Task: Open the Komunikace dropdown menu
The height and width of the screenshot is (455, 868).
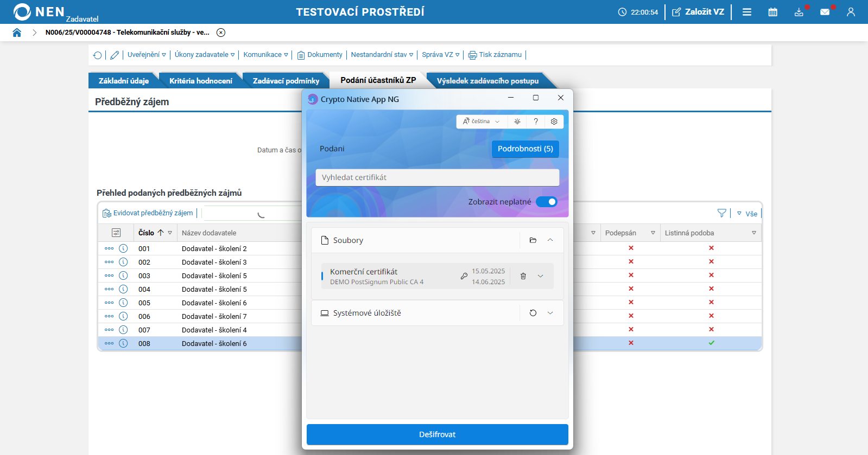Action: tap(266, 55)
